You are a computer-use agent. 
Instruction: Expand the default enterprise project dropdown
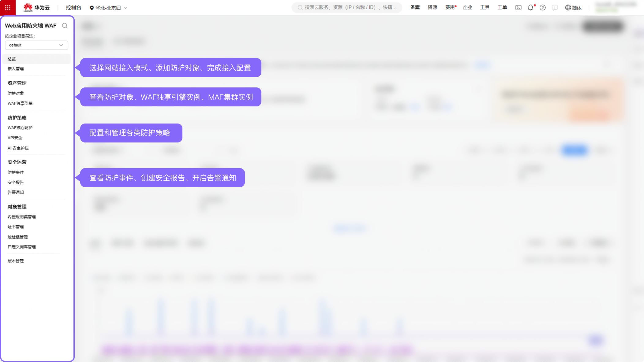pos(36,45)
